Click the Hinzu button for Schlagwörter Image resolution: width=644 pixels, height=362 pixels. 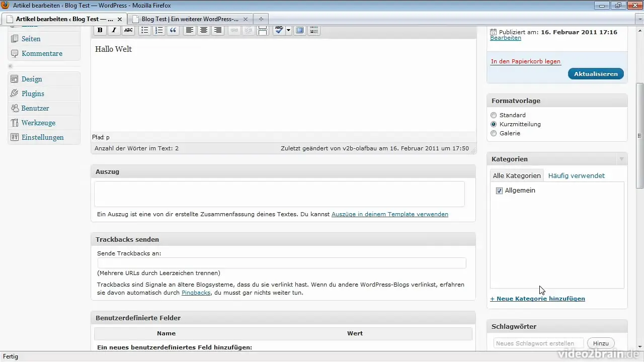601,343
